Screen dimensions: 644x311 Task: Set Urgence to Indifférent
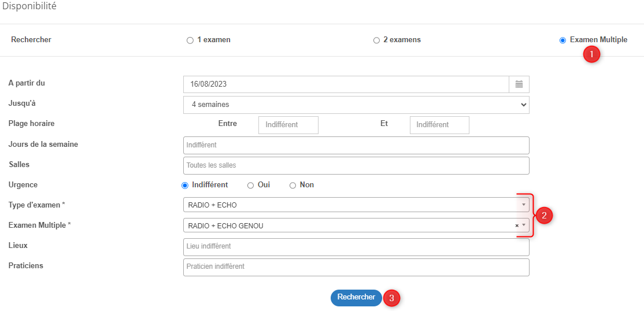tap(185, 186)
